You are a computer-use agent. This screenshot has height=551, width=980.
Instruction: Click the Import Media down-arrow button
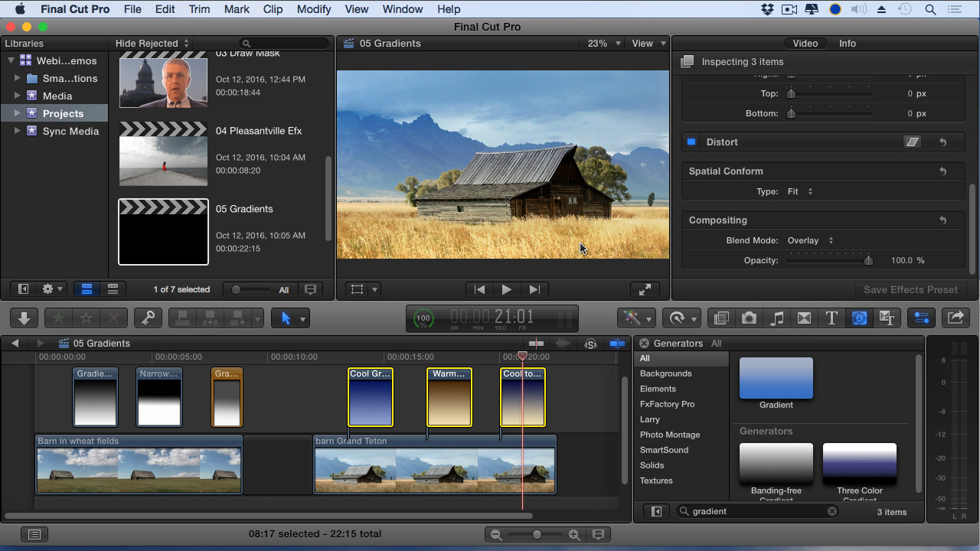[24, 318]
